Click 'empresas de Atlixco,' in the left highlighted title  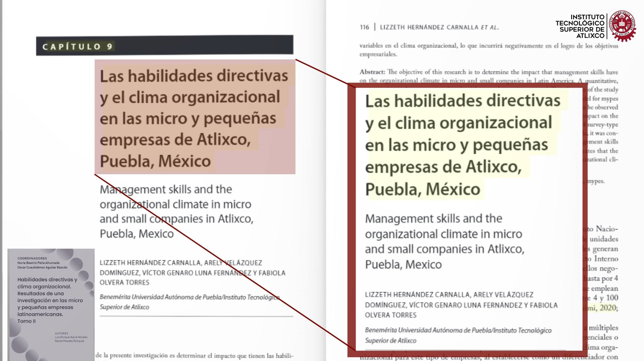click(x=175, y=140)
